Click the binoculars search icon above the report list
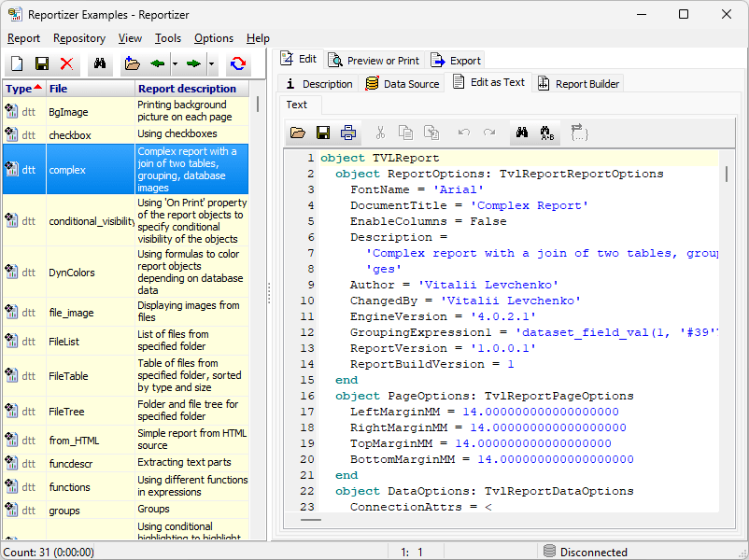Viewport: 749px width, 560px height. [98, 63]
